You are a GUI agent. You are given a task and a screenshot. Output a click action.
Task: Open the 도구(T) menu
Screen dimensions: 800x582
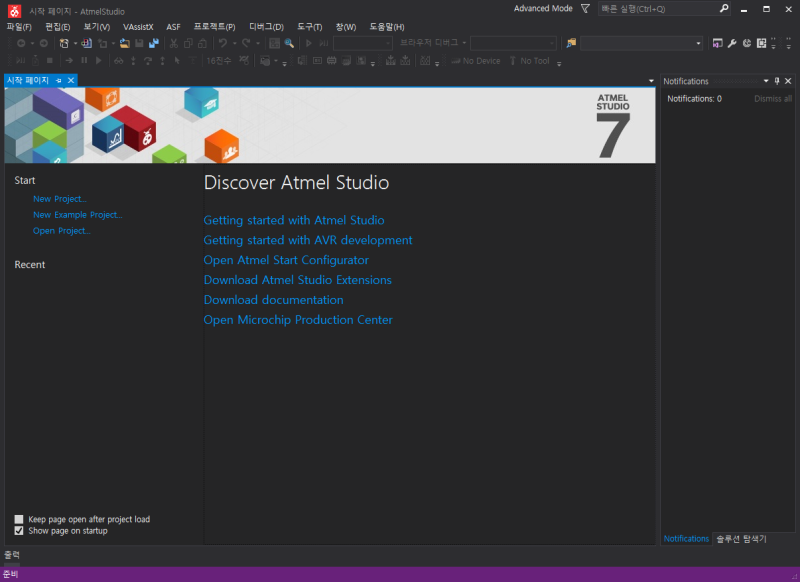309,27
